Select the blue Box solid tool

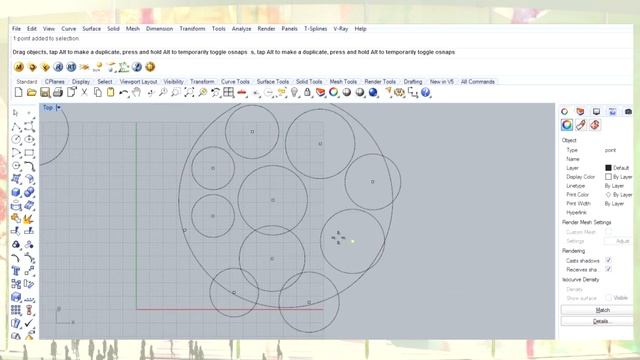point(16,192)
